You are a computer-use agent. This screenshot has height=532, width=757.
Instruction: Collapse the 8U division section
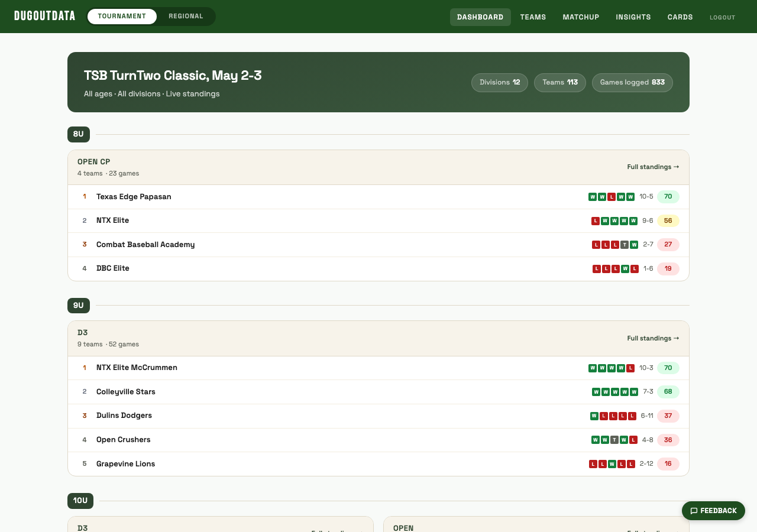point(78,134)
